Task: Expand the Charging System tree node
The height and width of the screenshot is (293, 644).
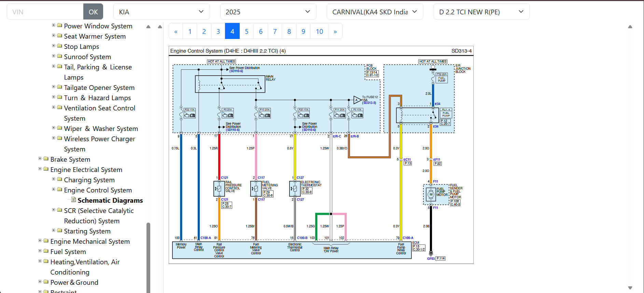Action: click(54, 179)
